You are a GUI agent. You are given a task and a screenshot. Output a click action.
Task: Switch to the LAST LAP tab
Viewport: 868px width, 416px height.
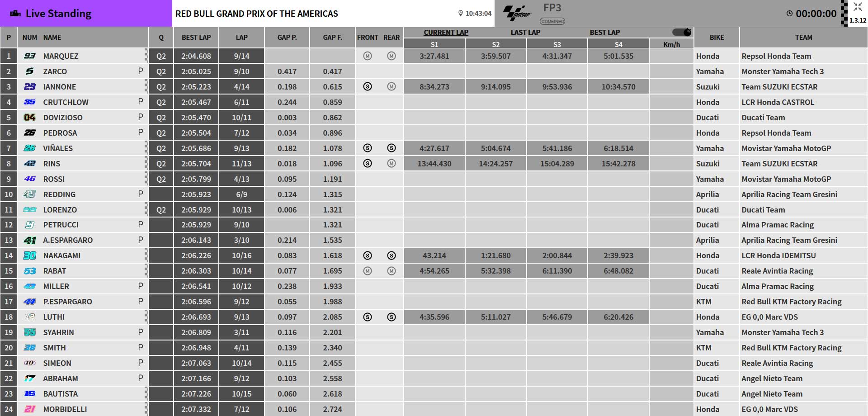click(x=525, y=33)
